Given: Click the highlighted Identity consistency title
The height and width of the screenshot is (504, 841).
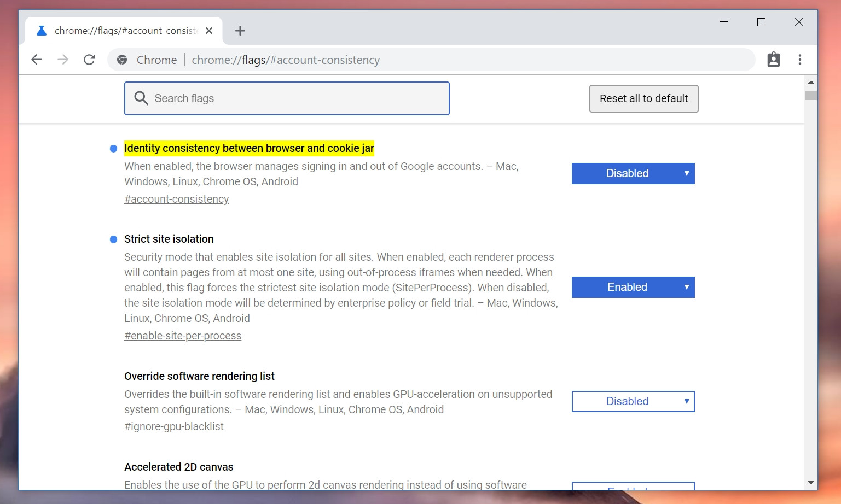Looking at the screenshot, I should point(249,148).
